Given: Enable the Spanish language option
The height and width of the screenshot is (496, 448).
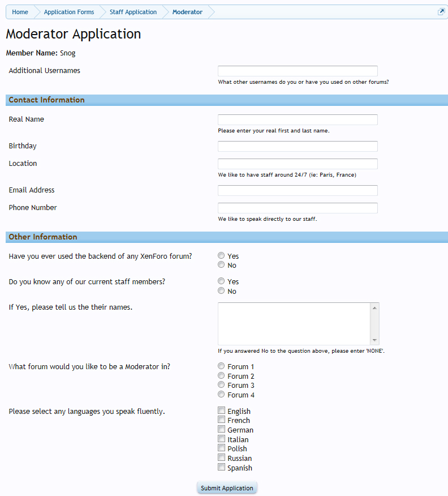Looking at the screenshot, I should pyautogui.click(x=221, y=467).
